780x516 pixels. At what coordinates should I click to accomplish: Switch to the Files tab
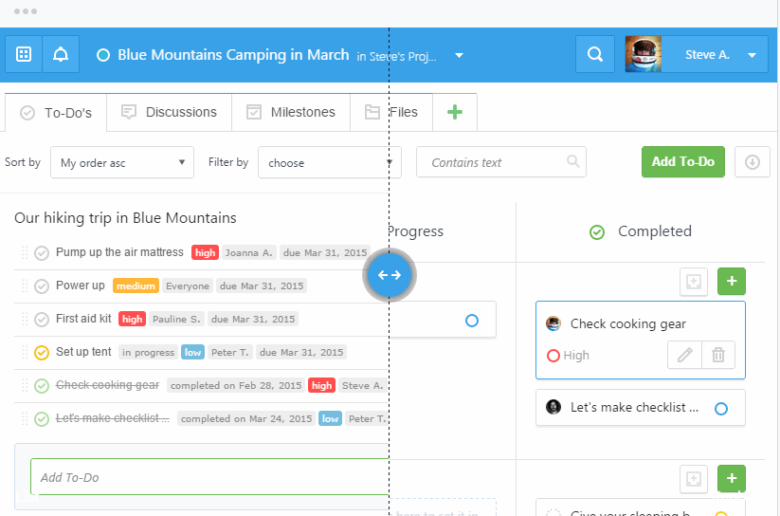point(391,112)
